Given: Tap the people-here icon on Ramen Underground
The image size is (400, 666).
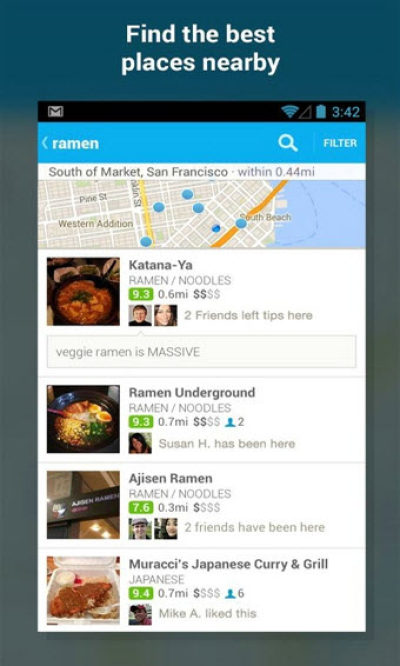Looking at the screenshot, I should click(230, 422).
